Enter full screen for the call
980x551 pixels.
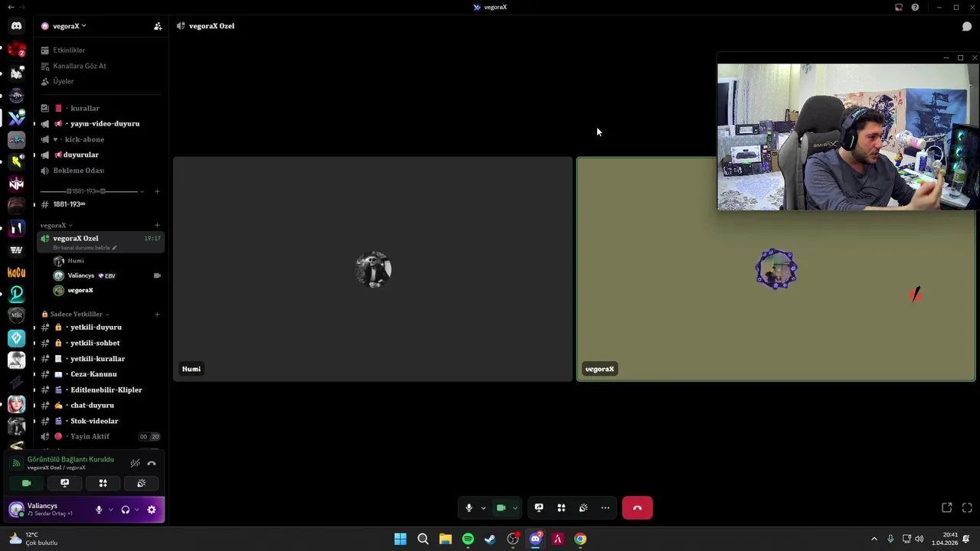967,507
